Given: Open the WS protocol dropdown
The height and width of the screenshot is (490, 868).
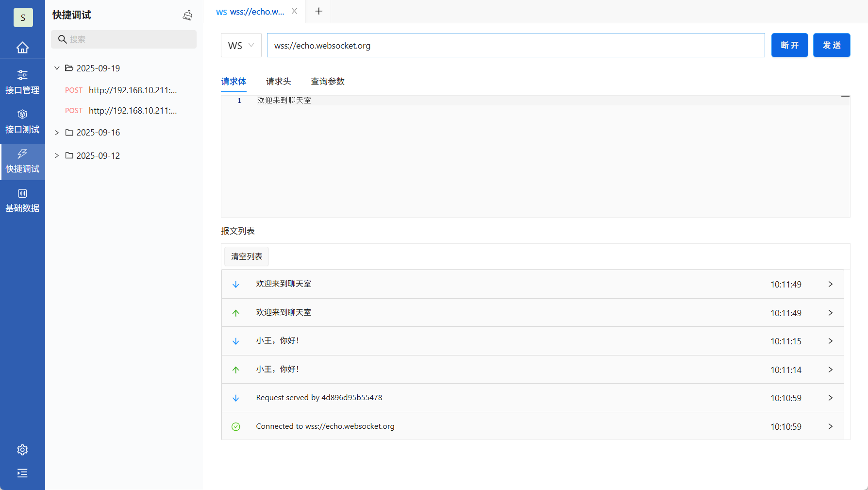Looking at the screenshot, I should [241, 45].
